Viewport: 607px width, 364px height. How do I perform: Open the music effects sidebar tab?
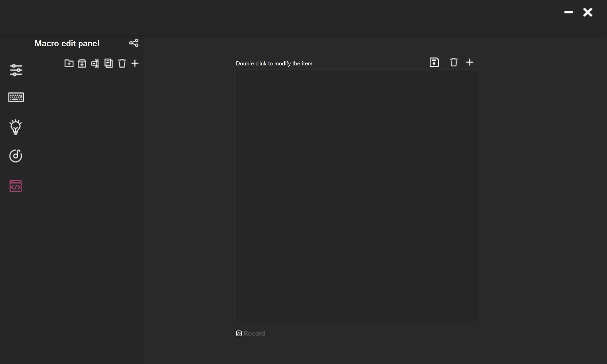(16, 156)
